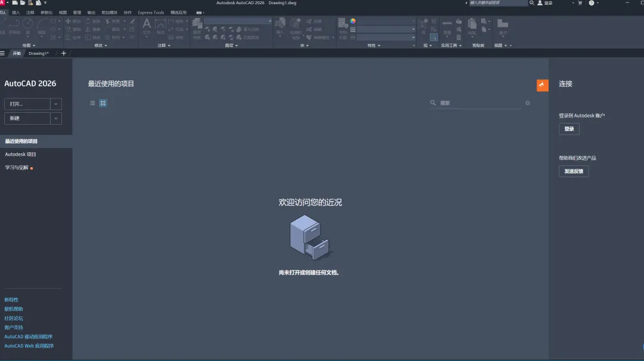This screenshot has height=361, width=644.
Task: Open the 新特性 link
Action: pyautogui.click(x=11, y=300)
